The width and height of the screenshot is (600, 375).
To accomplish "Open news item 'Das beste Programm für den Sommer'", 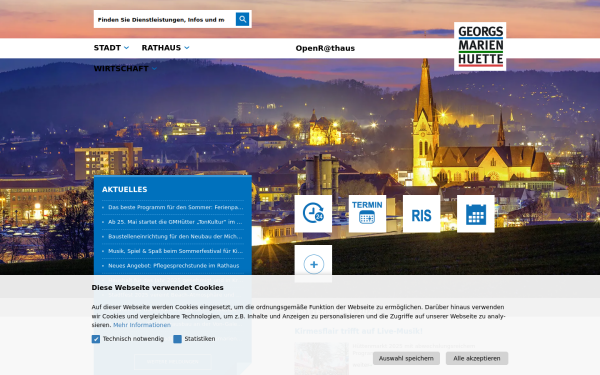I will tap(176, 207).
